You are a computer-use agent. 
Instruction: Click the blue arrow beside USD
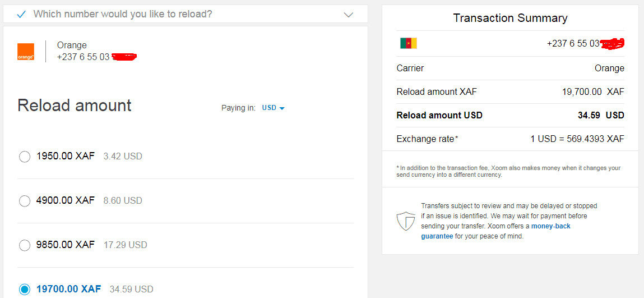(x=282, y=108)
